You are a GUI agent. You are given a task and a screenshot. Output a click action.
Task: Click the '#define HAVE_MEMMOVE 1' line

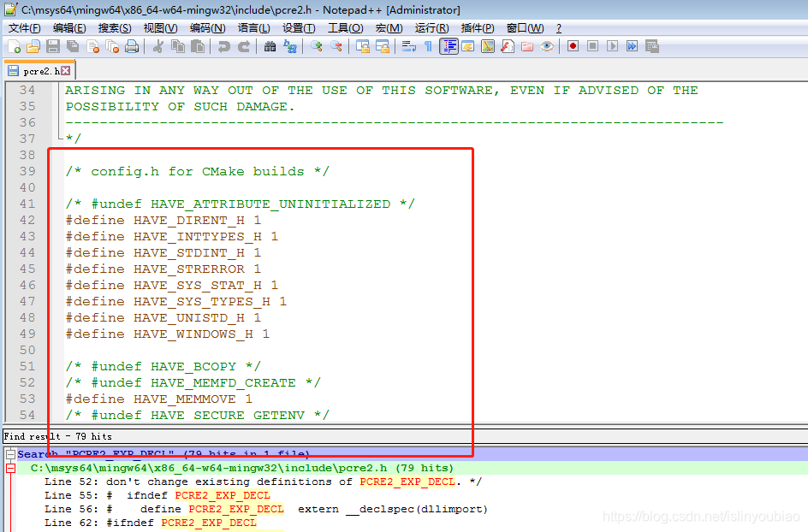tap(158, 399)
